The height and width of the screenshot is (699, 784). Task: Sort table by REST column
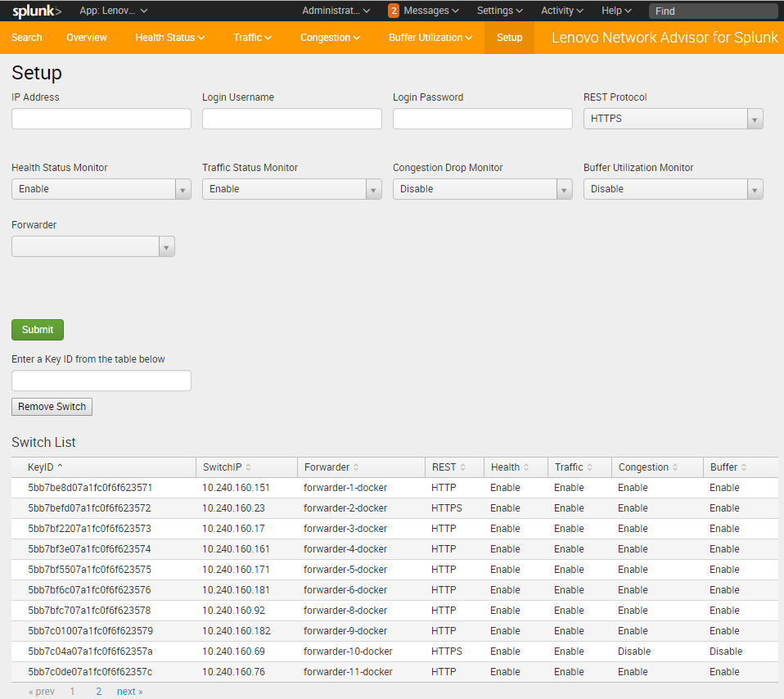click(448, 467)
